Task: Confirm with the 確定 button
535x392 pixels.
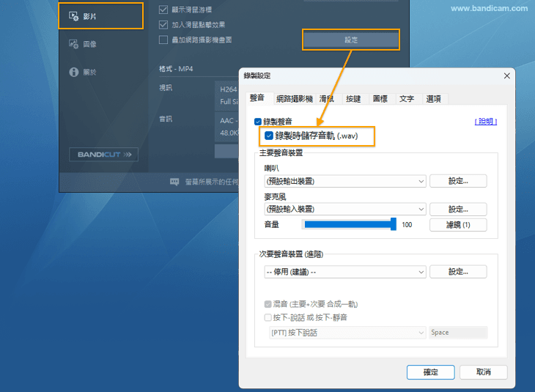Action: point(431,372)
